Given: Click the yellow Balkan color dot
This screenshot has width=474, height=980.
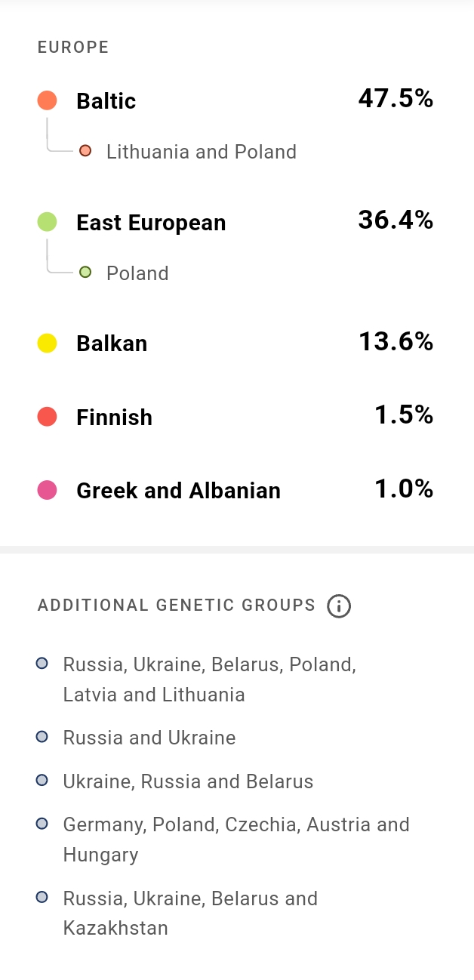Looking at the screenshot, I should point(48,343).
